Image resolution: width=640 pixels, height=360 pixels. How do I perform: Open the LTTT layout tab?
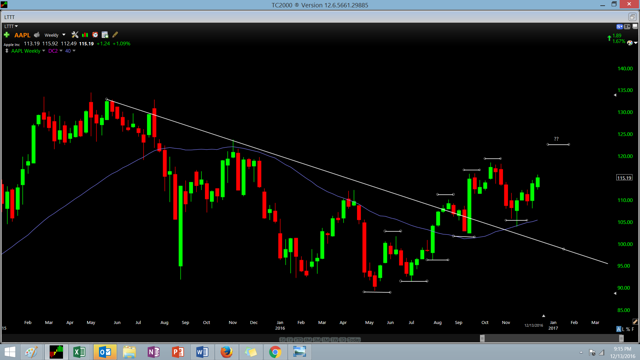(x=9, y=17)
